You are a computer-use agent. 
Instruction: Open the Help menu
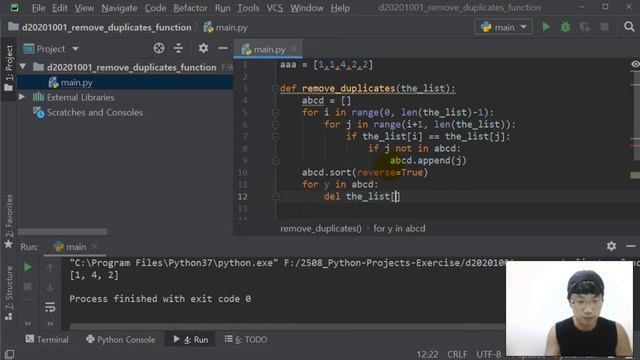coord(340,8)
